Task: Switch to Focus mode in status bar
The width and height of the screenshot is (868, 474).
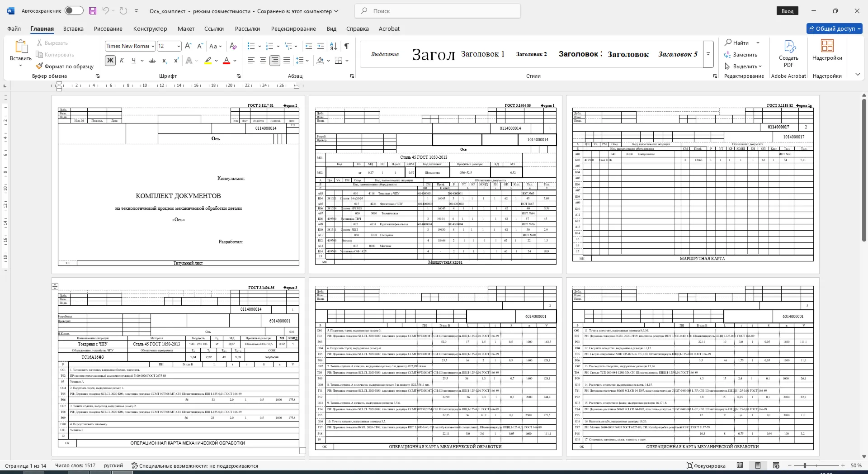Action: point(706,465)
